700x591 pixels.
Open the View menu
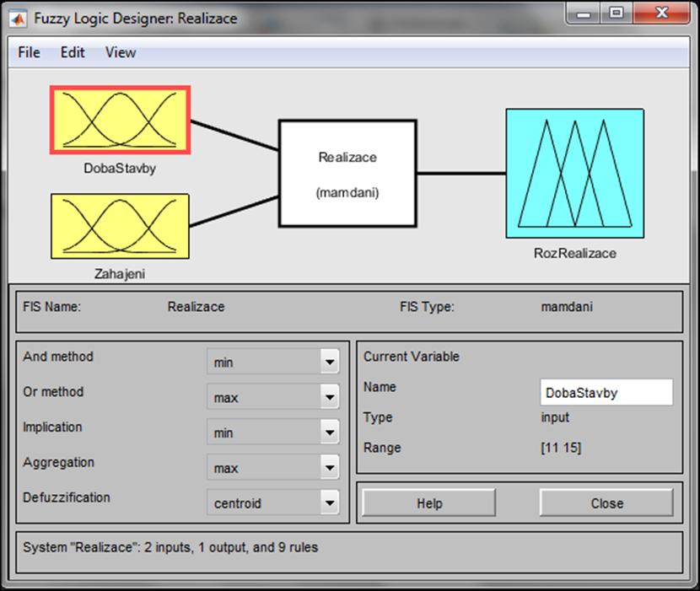point(121,52)
